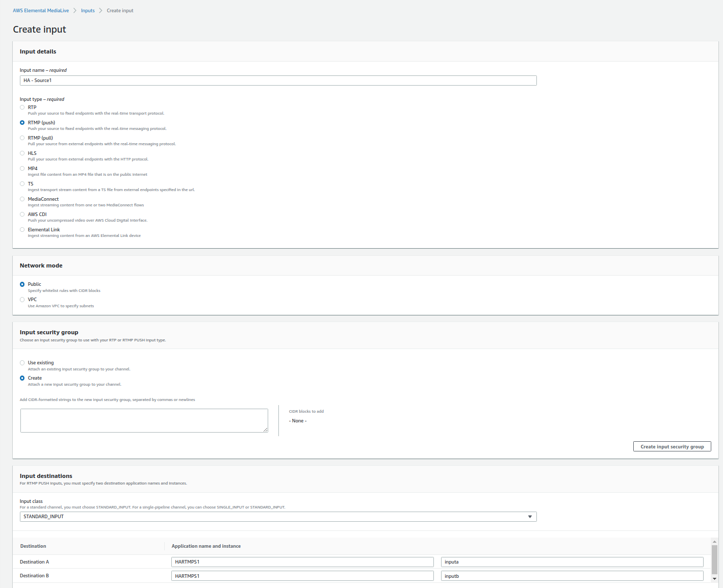This screenshot has height=588, width=723.
Task: Click Create input security group button
Action: point(672,447)
